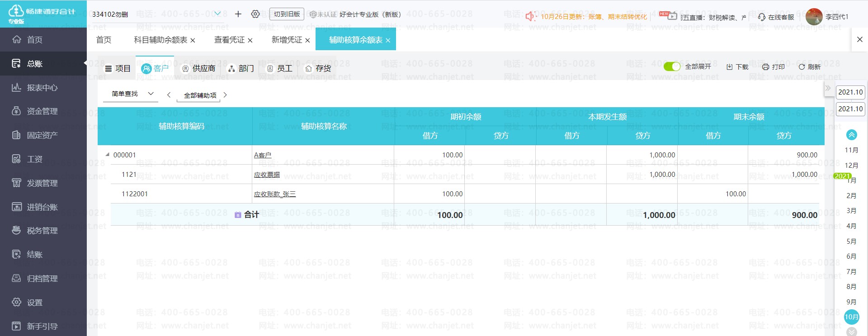Click the refresh icon
The height and width of the screenshot is (336, 868).
[x=802, y=67]
